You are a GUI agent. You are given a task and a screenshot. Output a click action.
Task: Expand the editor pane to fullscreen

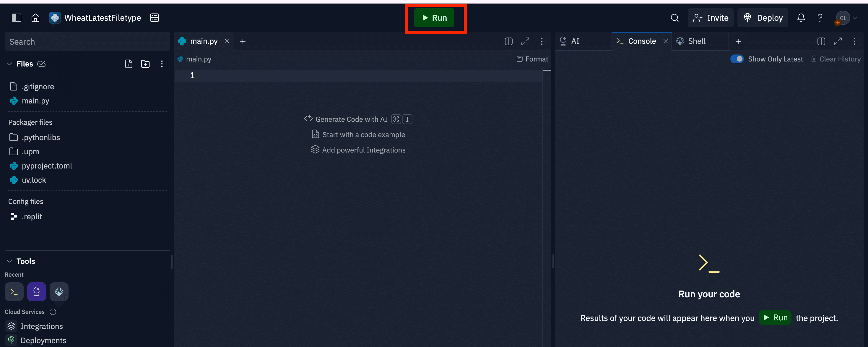pyautogui.click(x=525, y=41)
